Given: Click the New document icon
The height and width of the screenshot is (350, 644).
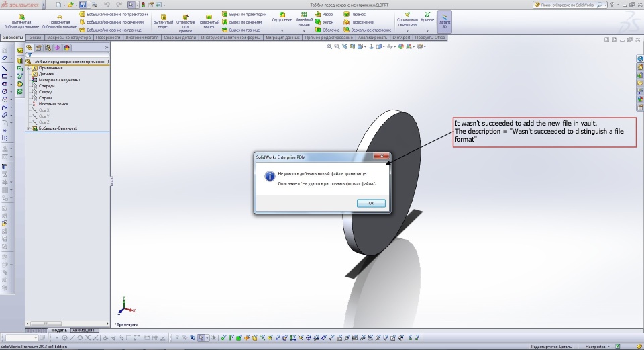Looking at the screenshot, I should (x=58, y=5).
